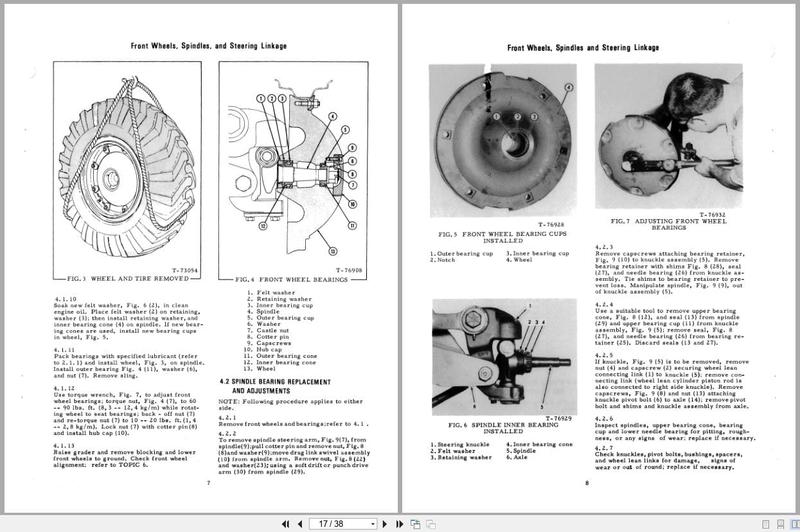
Task: Click the paragraph number '4. 1. 12'
Action: 64,388
